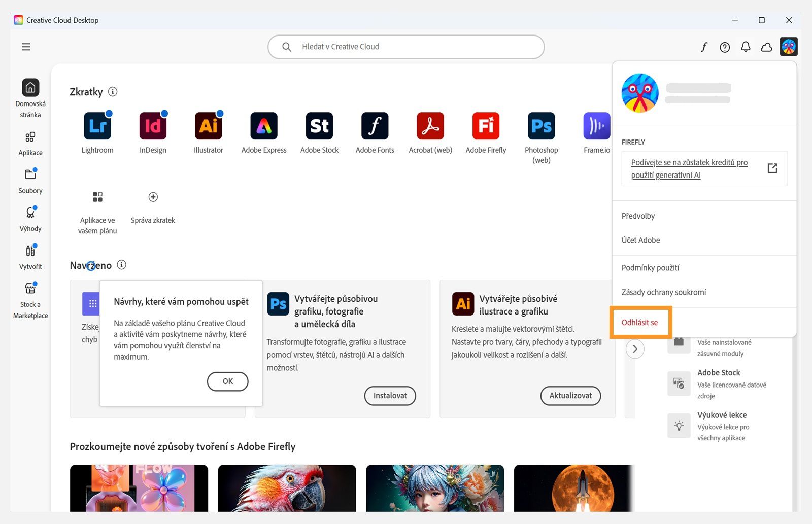Open the Adobe Fonts shortcut
This screenshot has width=812, height=524.
[x=375, y=132]
